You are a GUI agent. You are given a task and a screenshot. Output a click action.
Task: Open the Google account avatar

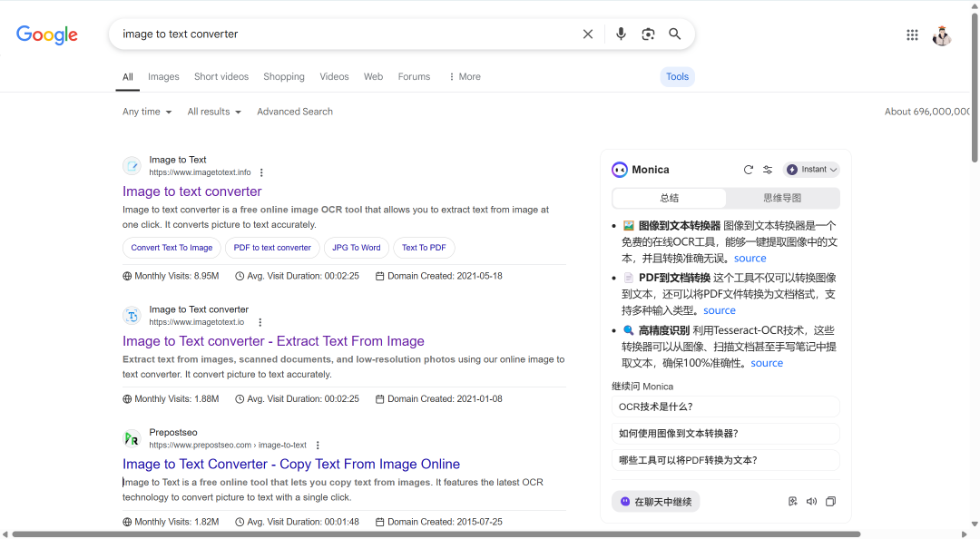click(941, 35)
